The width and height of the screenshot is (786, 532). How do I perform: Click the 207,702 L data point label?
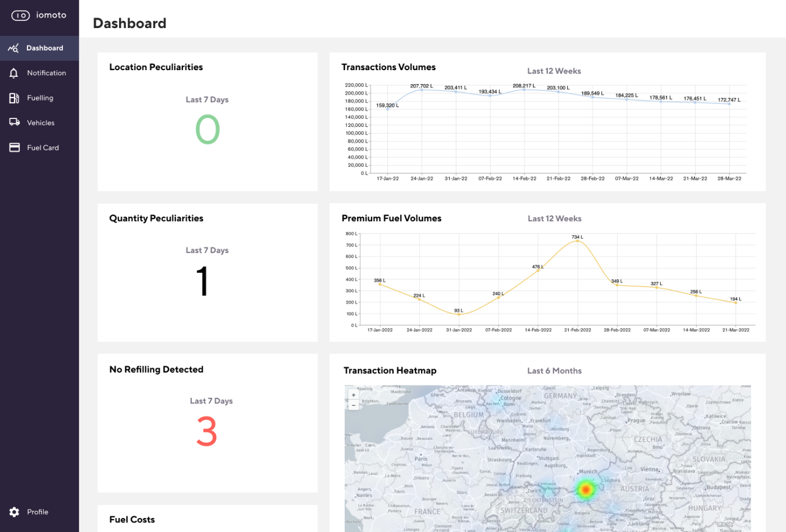coord(422,86)
